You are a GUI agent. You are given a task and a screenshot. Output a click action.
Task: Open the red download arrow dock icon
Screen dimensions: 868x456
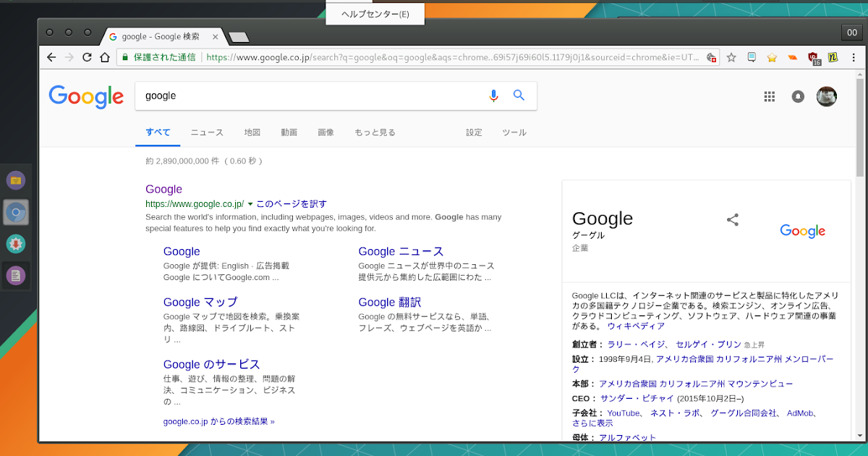click(16, 245)
